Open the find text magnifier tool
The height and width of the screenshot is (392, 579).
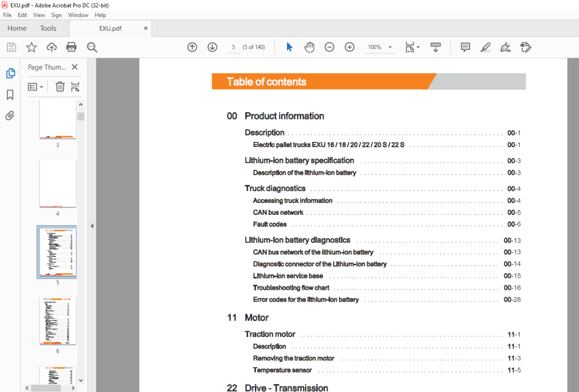[x=92, y=47]
